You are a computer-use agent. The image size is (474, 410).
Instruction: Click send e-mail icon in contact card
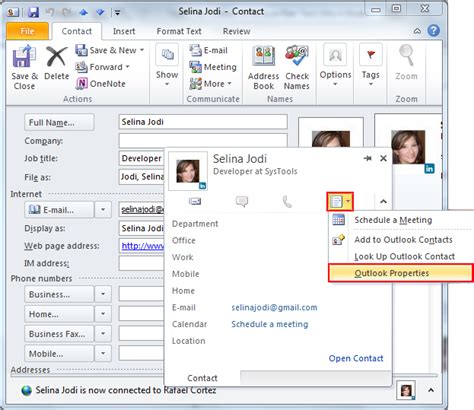click(x=195, y=201)
